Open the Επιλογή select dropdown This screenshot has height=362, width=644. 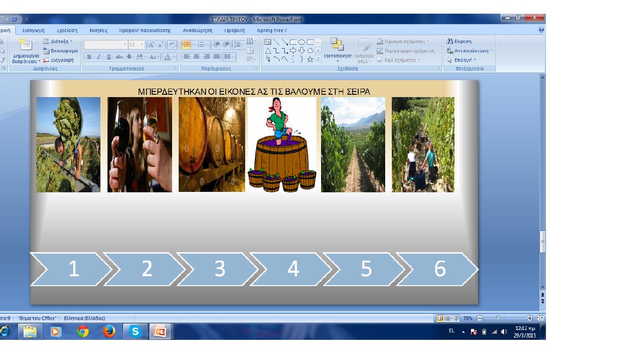point(462,60)
